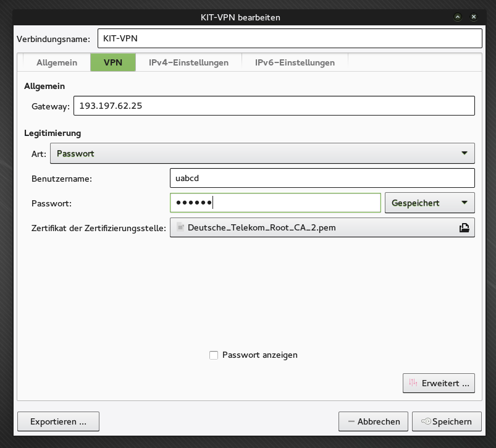The width and height of the screenshot is (496, 448).
Task: Click the sliders icon on Erweitert button
Action: [x=413, y=383]
